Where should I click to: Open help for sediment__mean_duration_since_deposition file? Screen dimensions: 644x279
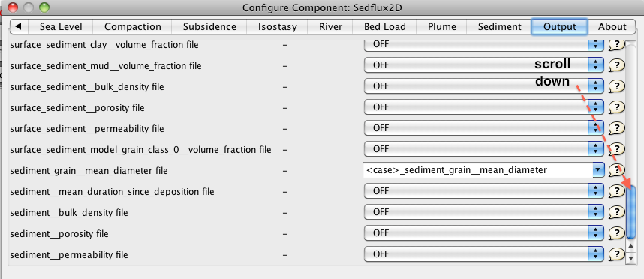(616, 191)
